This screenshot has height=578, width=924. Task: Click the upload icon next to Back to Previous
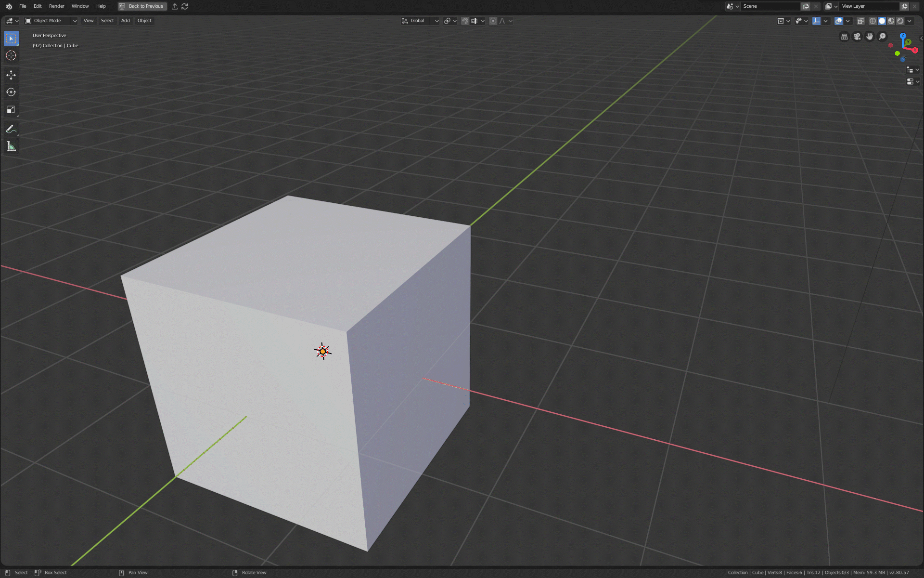click(x=175, y=6)
